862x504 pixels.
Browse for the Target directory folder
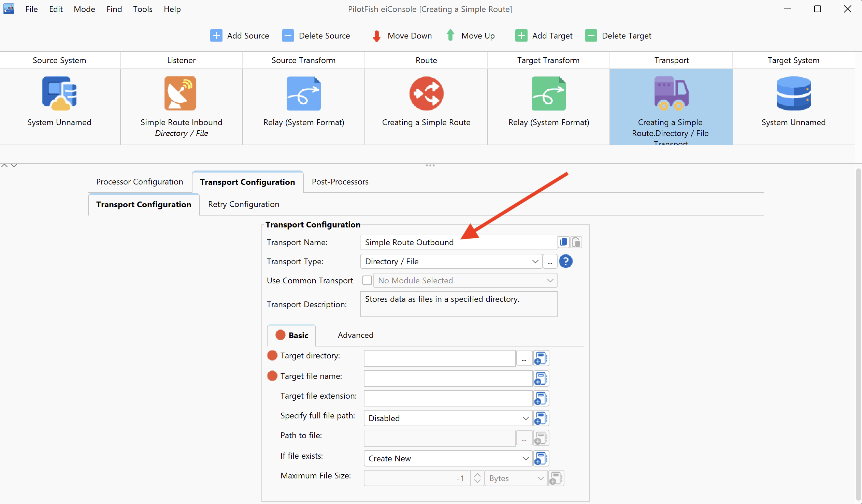coord(524,358)
